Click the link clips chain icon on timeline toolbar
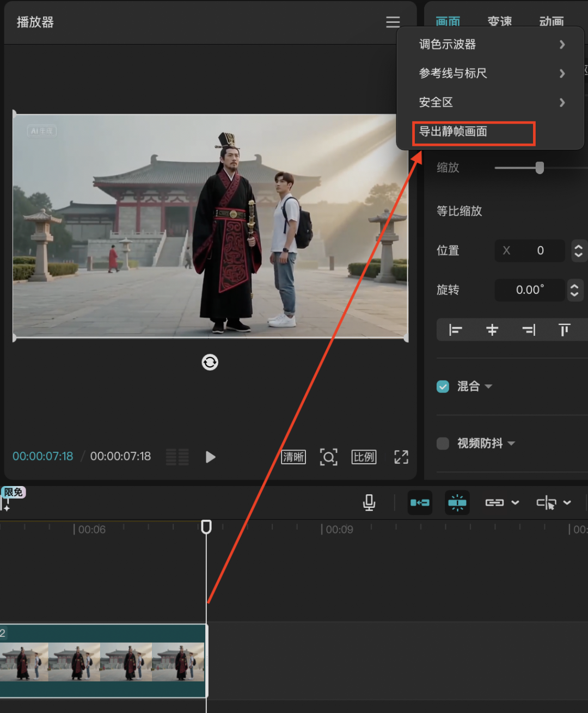 tap(495, 502)
